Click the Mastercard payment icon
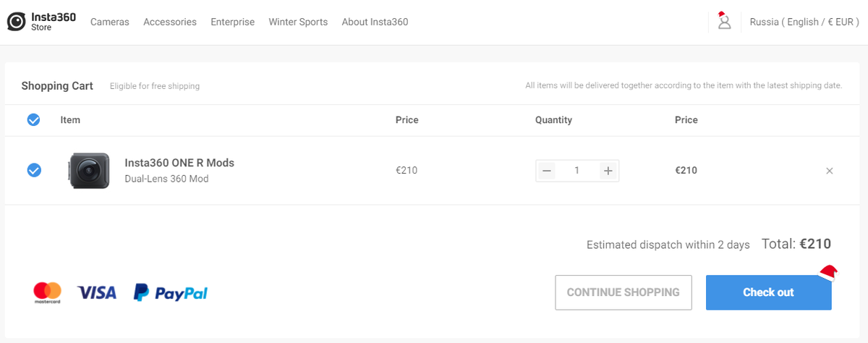Viewport: 868px width, 343px height. 47,292
